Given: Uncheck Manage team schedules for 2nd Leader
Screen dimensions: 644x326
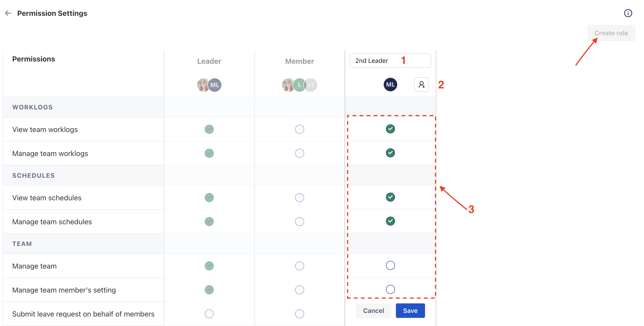Looking at the screenshot, I should (x=390, y=221).
